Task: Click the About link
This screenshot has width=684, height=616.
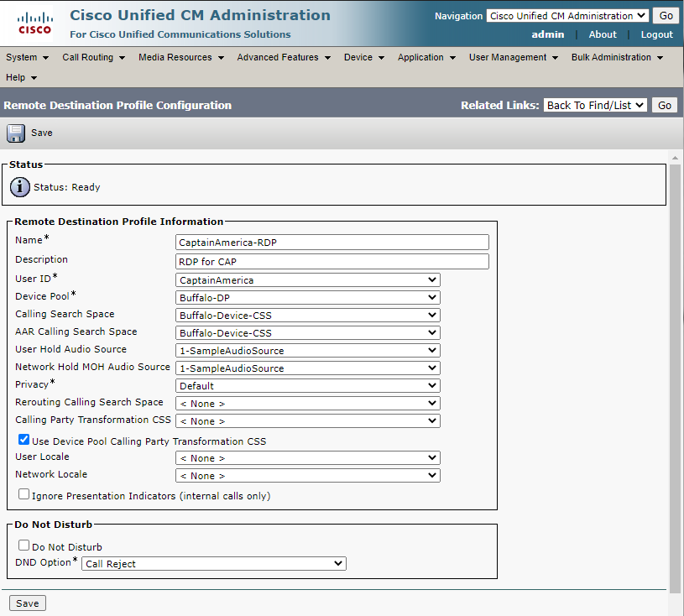Action: (x=603, y=34)
